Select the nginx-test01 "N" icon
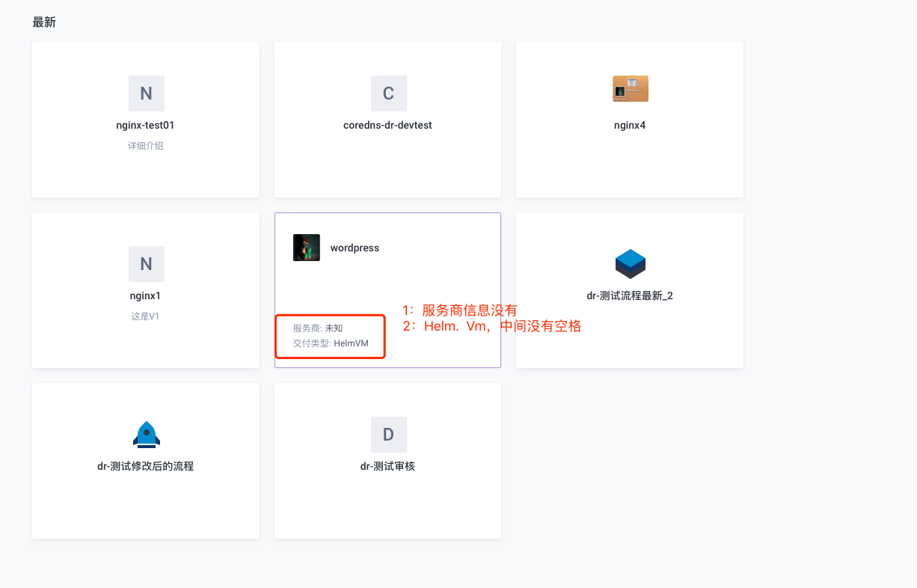This screenshot has width=917, height=588. pyautogui.click(x=146, y=94)
